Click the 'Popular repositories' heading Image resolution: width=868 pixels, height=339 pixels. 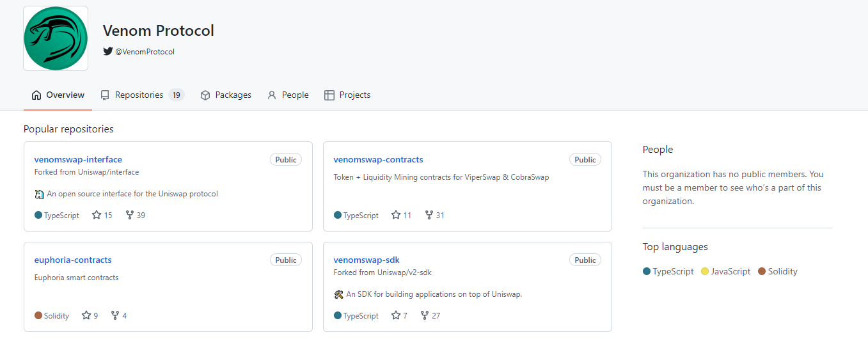(x=68, y=129)
